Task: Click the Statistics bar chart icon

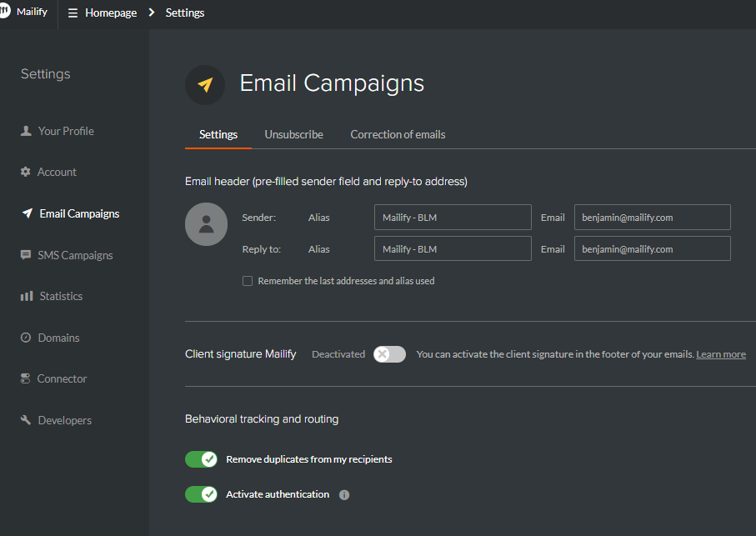Action: coord(27,296)
